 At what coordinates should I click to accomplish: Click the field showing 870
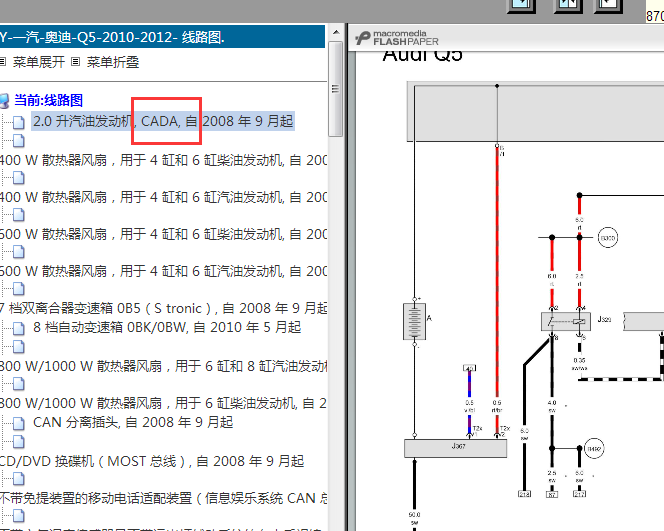pyautogui.click(x=655, y=13)
